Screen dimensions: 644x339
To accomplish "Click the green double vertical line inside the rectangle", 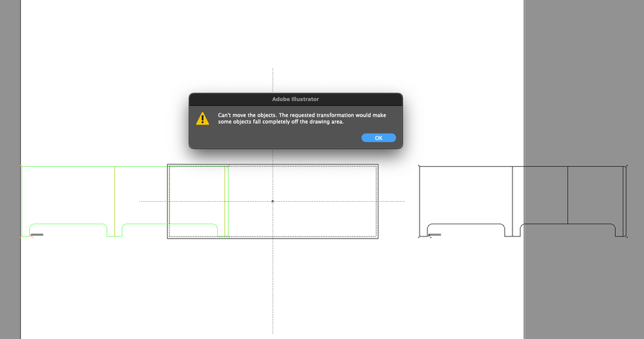I will tap(226, 201).
